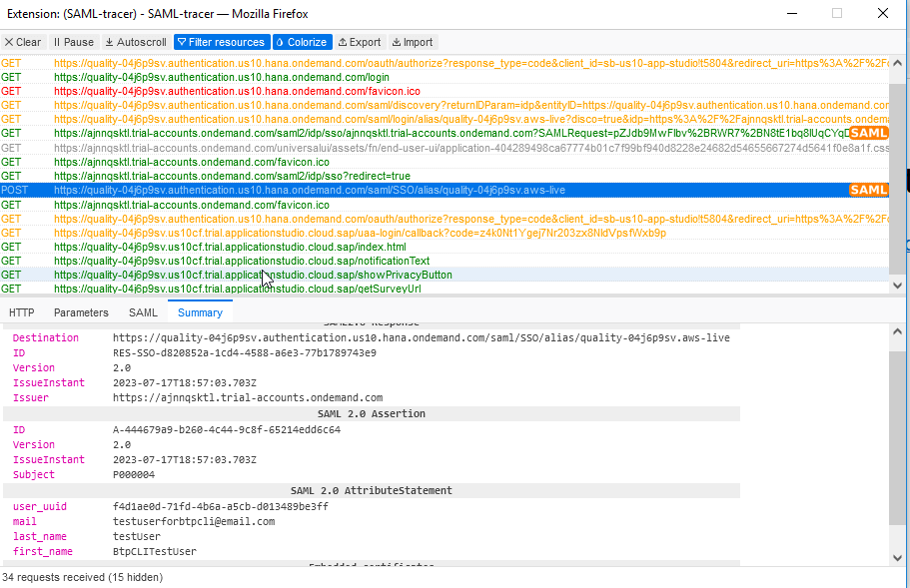The width and height of the screenshot is (910, 588).
Task: Import a saved trace file
Action: [x=413, y=42]
